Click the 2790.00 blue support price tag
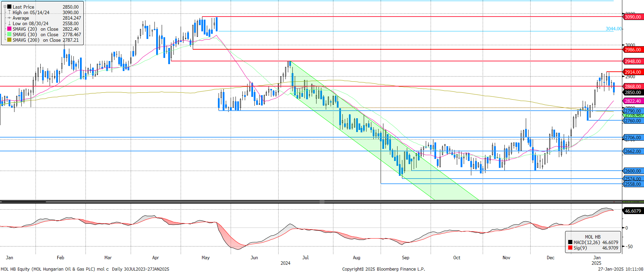 pyautogui.click(x=633, y=111)
